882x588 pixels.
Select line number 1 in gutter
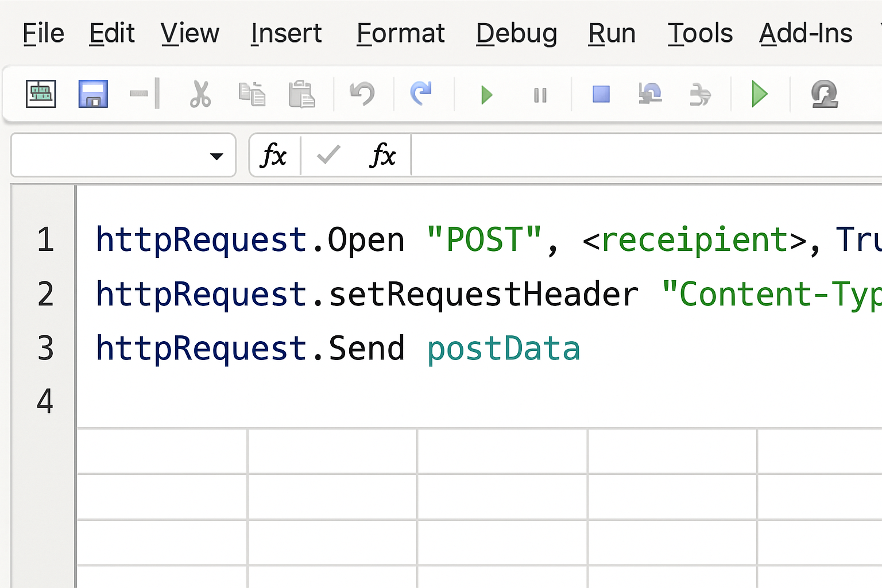click(x=45, y=240)
